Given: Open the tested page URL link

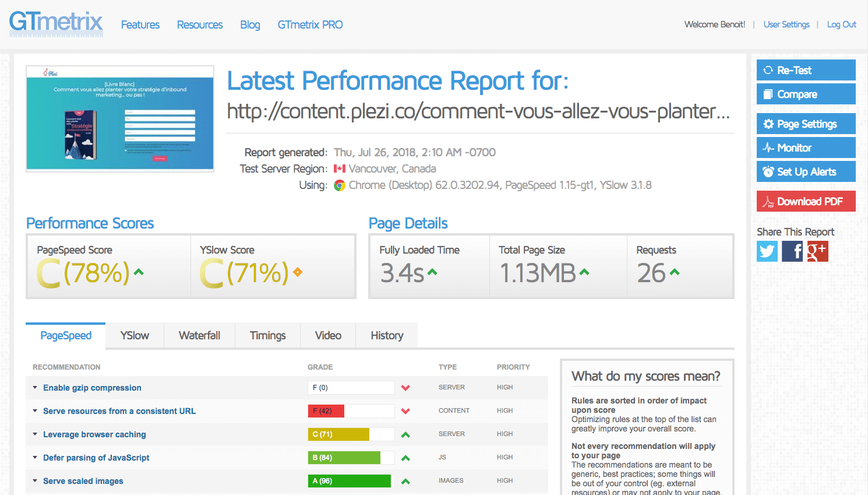Looking at the screenshot, I should point(478,111).
